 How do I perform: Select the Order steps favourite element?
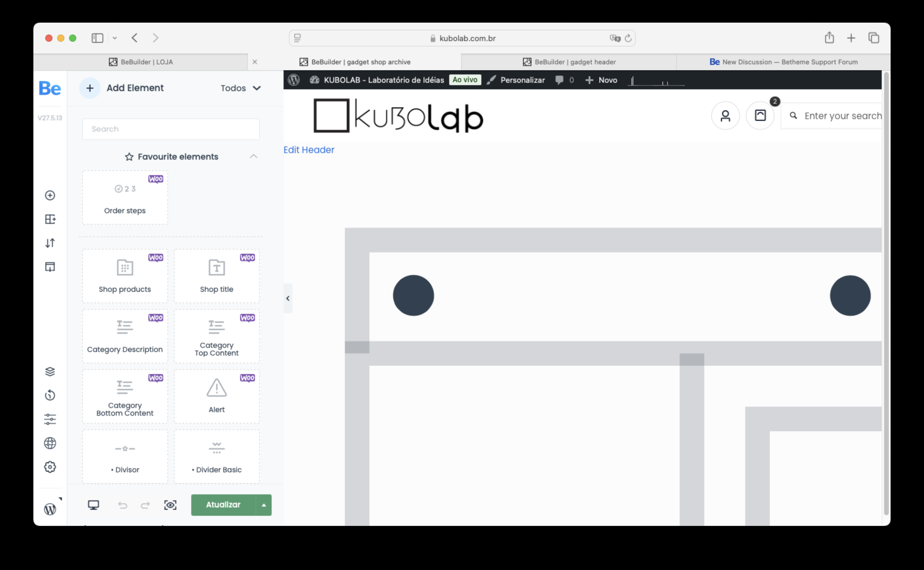[x=125, y=197]
